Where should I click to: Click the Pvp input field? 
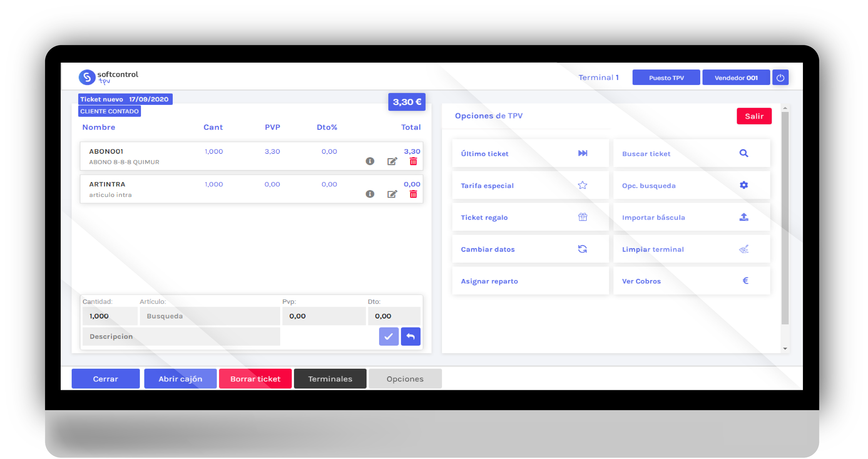[x=324, y=316]
